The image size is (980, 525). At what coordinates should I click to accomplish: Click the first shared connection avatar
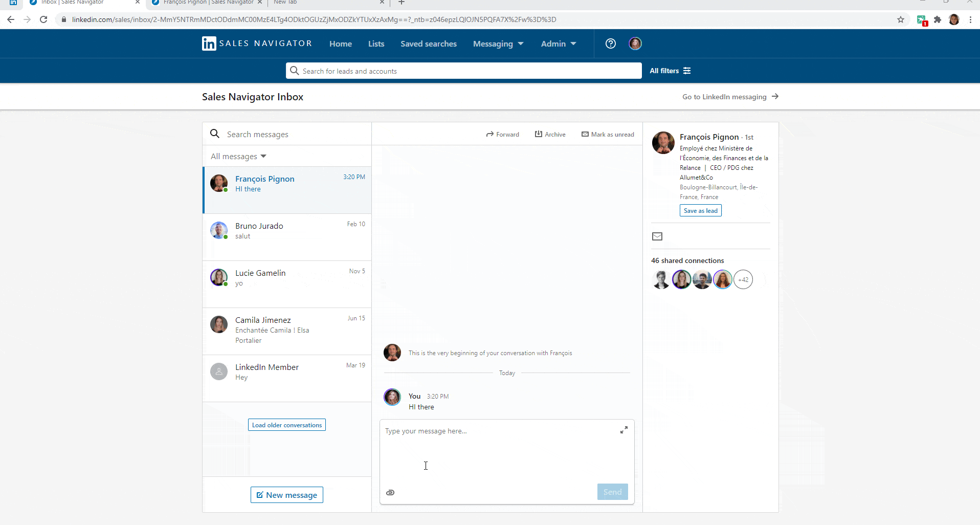coord(661,279)
